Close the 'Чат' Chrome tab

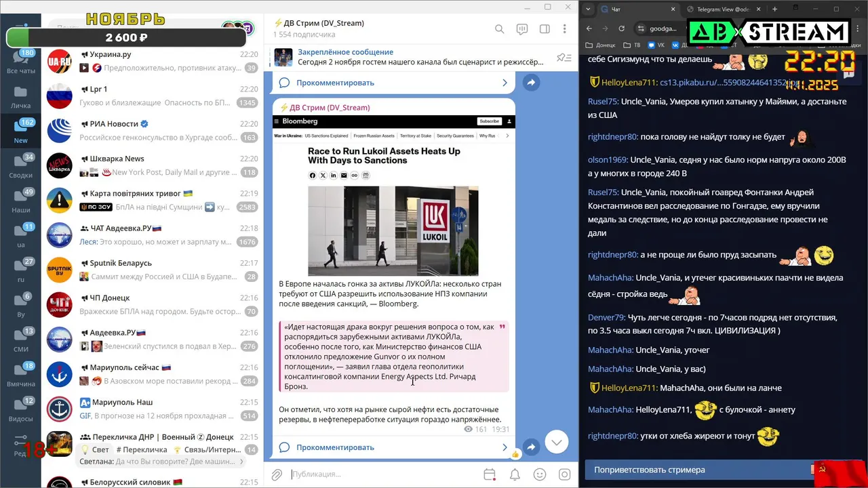click(672, 9)
